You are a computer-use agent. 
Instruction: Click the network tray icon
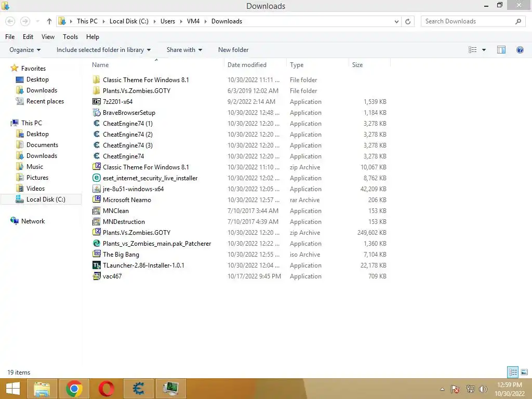470,389
